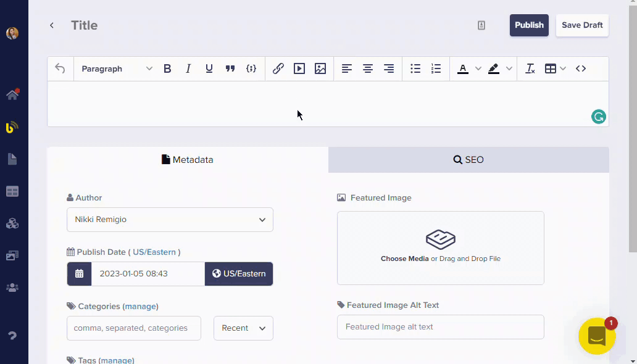Click the insert link icon
The height and width of the screenshot is (364, 637).
[278, 68]
